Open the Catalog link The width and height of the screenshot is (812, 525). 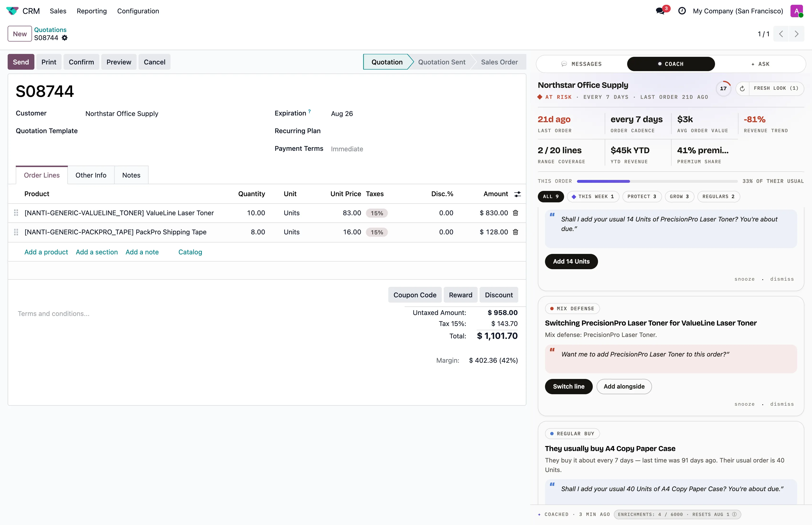coord(190,252)
